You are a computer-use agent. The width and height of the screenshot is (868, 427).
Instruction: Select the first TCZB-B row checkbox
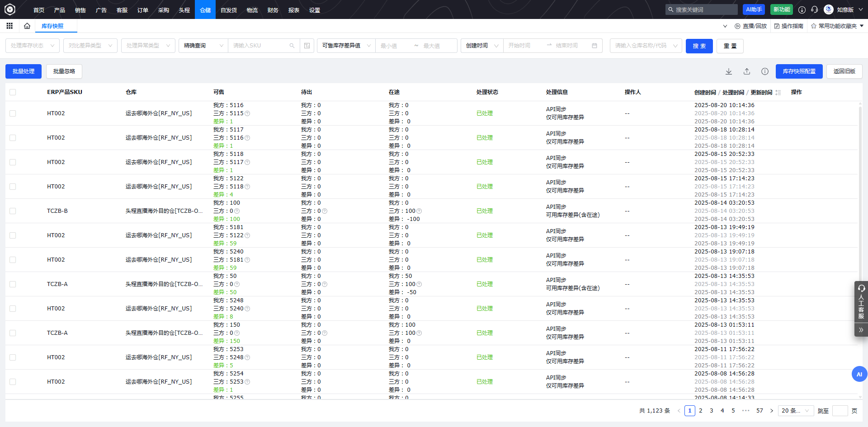[13, 211]
